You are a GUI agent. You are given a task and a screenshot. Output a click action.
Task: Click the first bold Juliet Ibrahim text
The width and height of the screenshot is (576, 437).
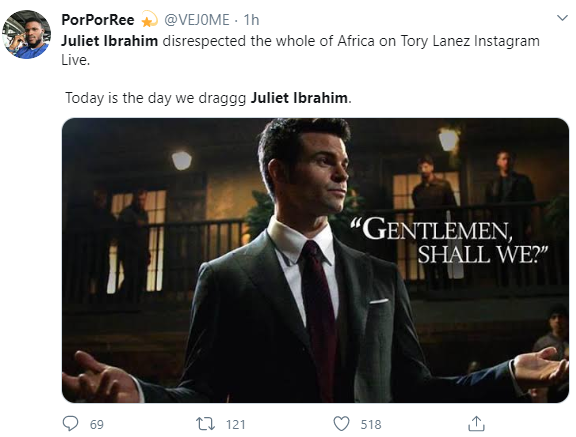109,41
